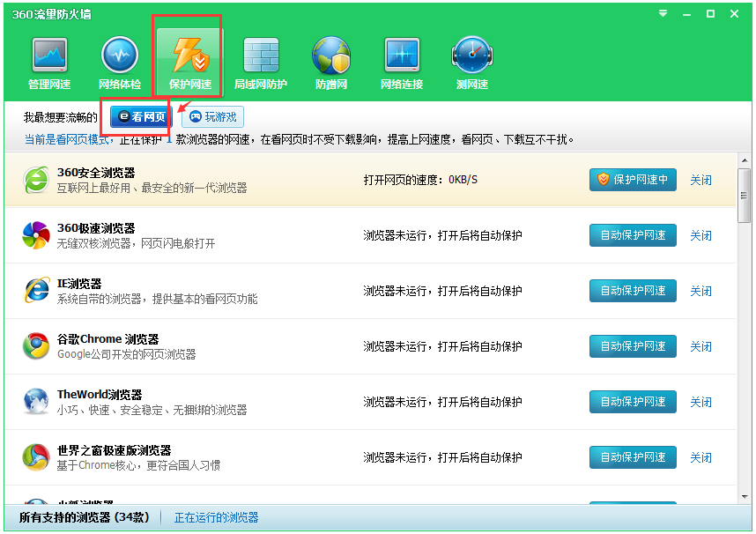Viewport: 756px width, 534px height.
Task: Open the 网络连接 monitor icon
Action: coord(402,56)
